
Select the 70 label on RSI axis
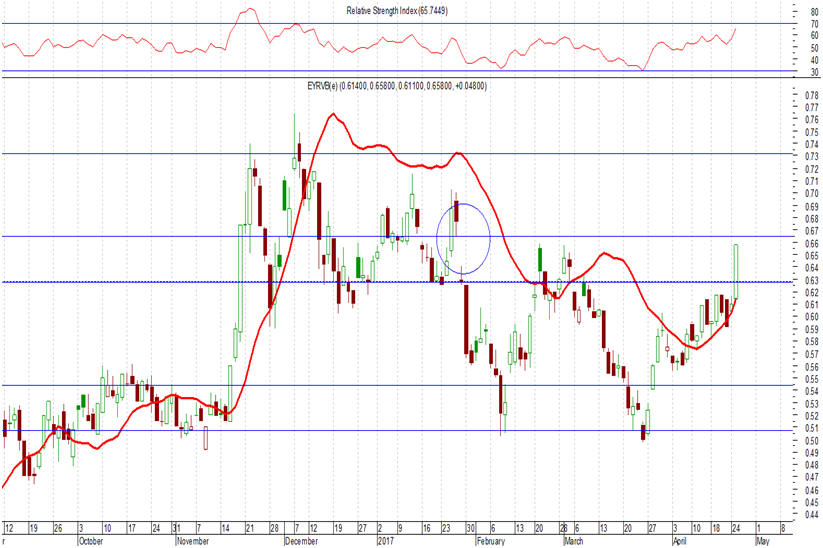click(814, 24)
